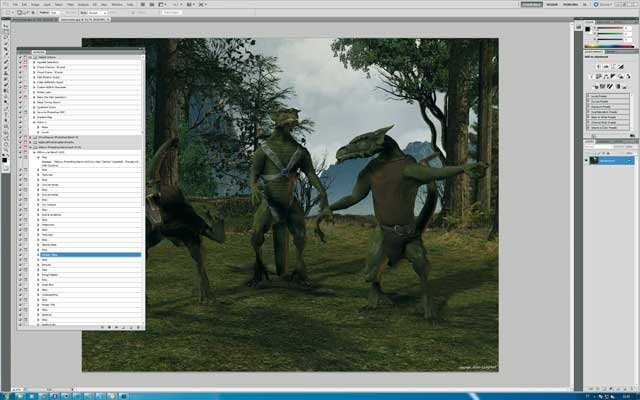Viewport: 640px width, 400px height.
Task: Open the Window menu
Action: tap(117, 4)
